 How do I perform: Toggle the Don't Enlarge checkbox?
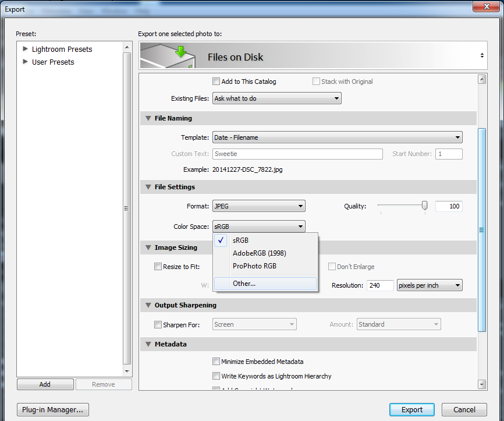(x=332, y=267)
